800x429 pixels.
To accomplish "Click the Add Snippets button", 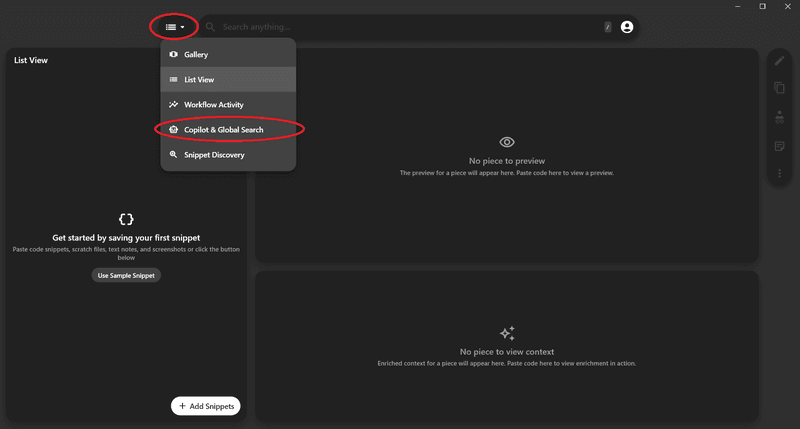I will coord(206,406).
